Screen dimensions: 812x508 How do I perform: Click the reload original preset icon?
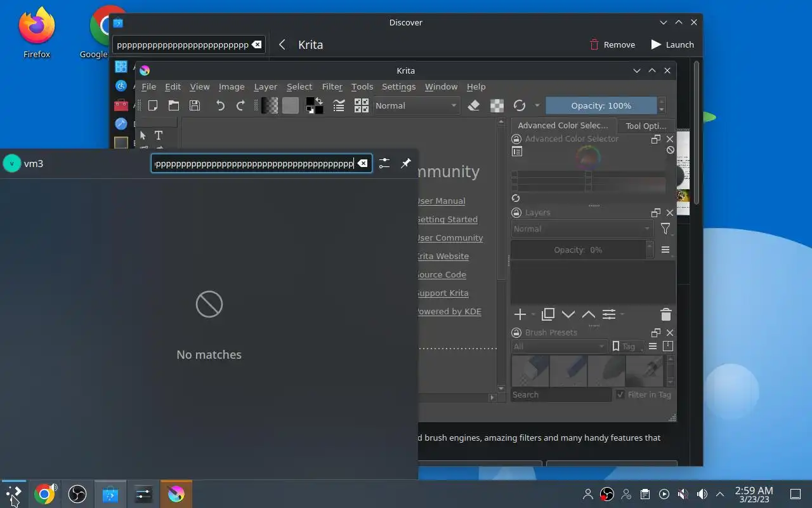point(520,105)
